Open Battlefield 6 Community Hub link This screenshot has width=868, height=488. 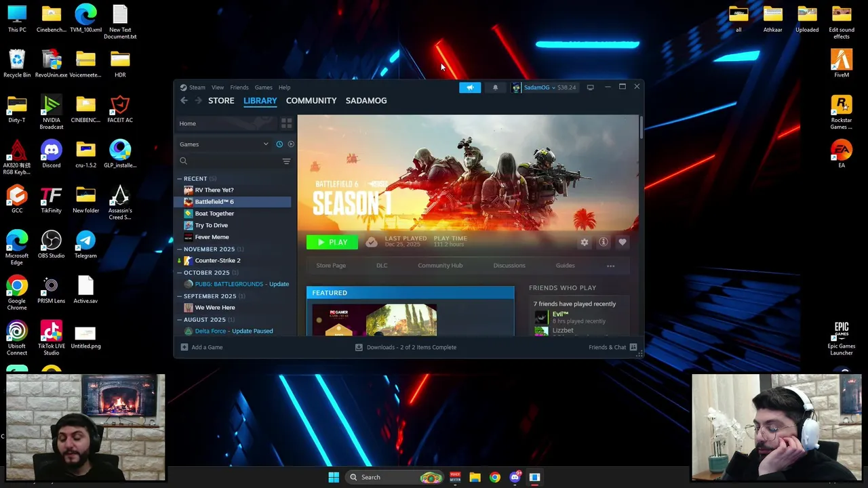[x=440, y=266]
